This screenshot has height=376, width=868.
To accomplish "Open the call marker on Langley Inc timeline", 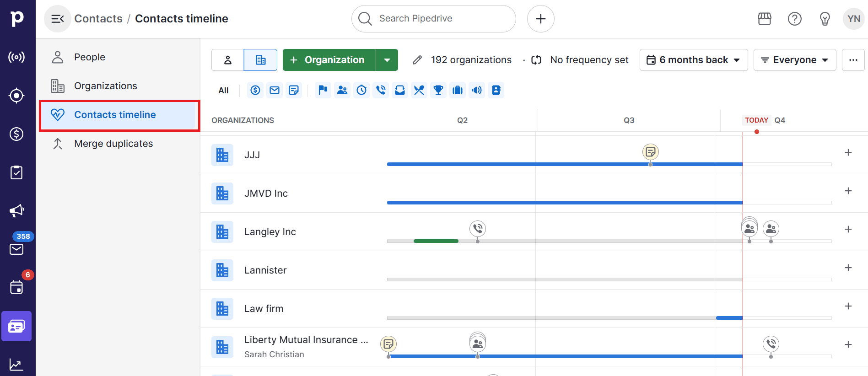I will [478, 228].
